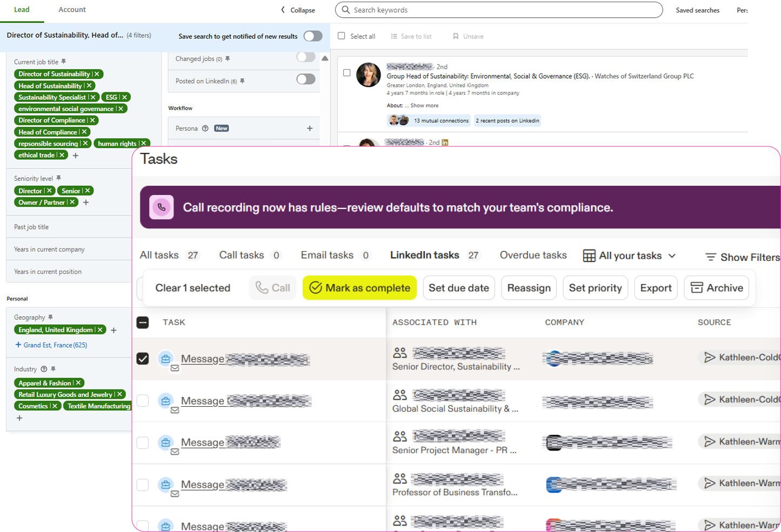The width and height of the screenshot is (781, 532).
Task: Click the pin icon next to Seniority level
Action: tap(58, 178)
